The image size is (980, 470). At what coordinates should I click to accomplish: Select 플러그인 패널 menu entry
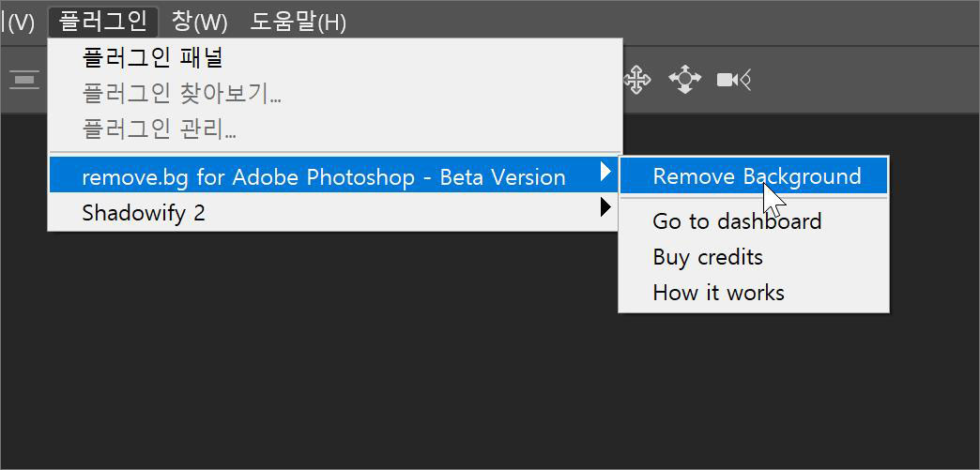pos(335,59)
